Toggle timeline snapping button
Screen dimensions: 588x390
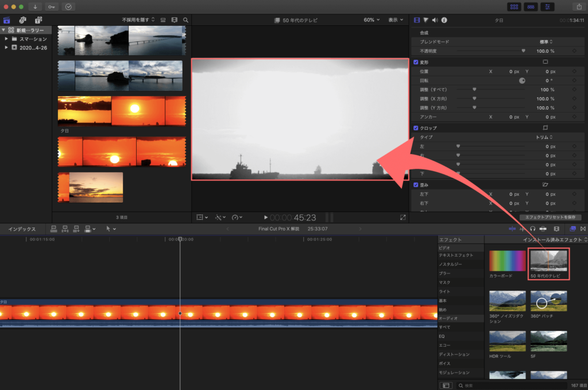pos(543,229)
